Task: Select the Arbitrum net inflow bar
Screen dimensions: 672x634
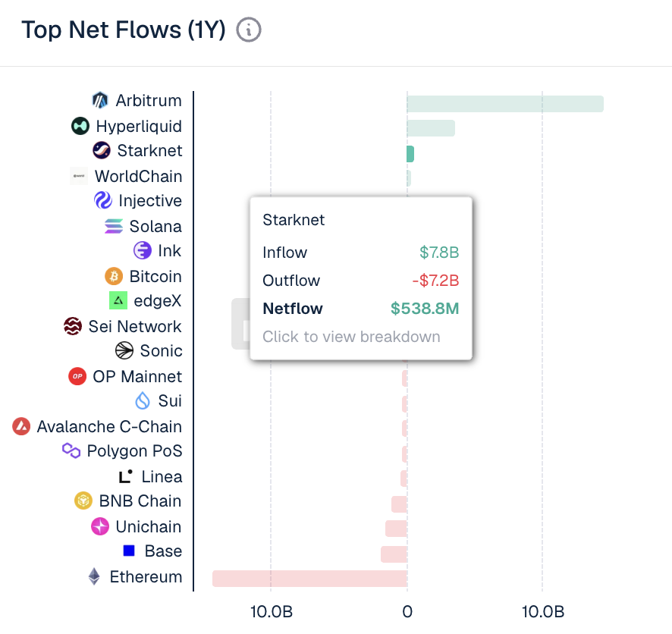Action: [x=505, y=104]
